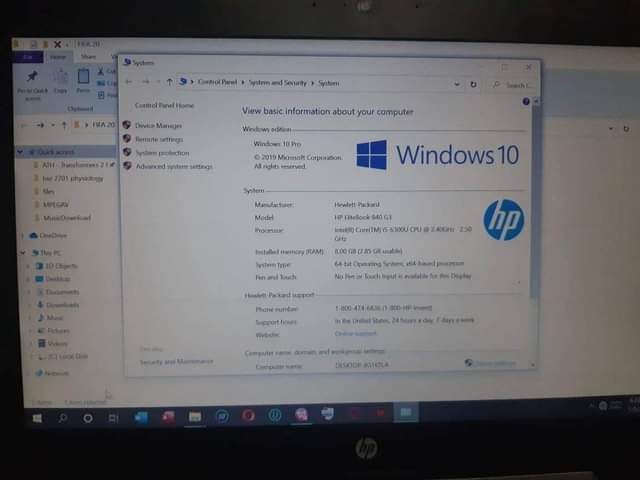Open Advanced system settings link
The width and height of the screenshot is (640, 480).
[x=174, y=166]
